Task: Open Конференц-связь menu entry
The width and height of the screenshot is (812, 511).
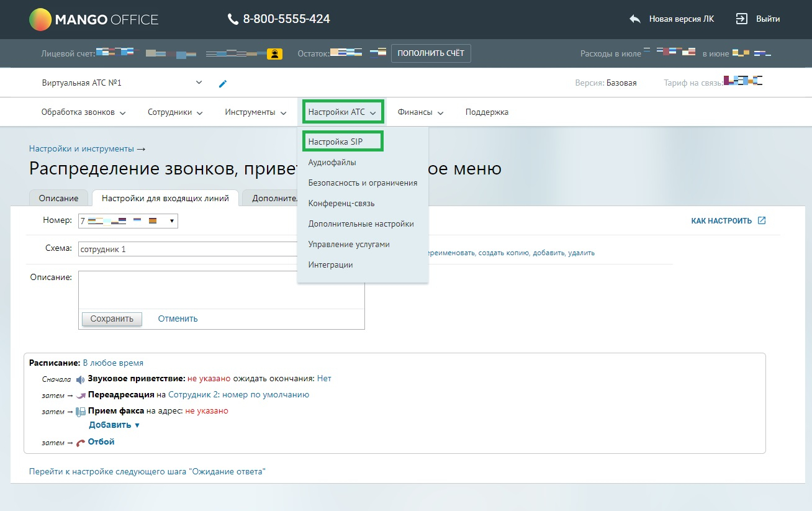Action: point(341,204)
